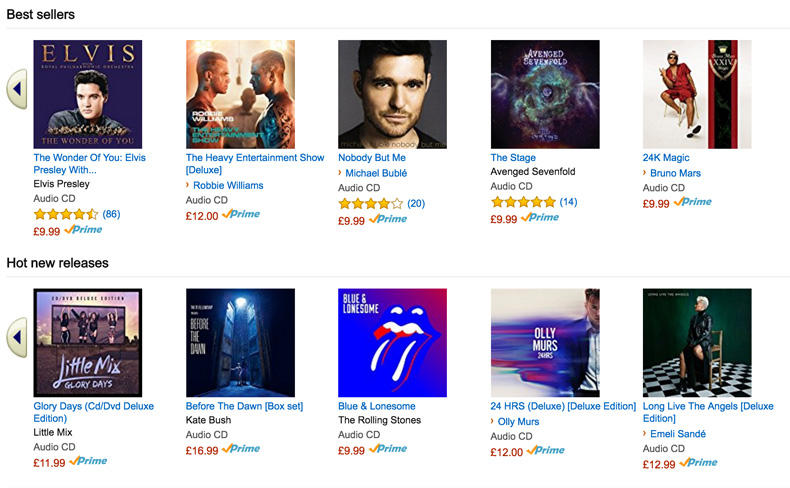Click The Stage five-star rating
The image size is (790, 488).
[523, 202]
